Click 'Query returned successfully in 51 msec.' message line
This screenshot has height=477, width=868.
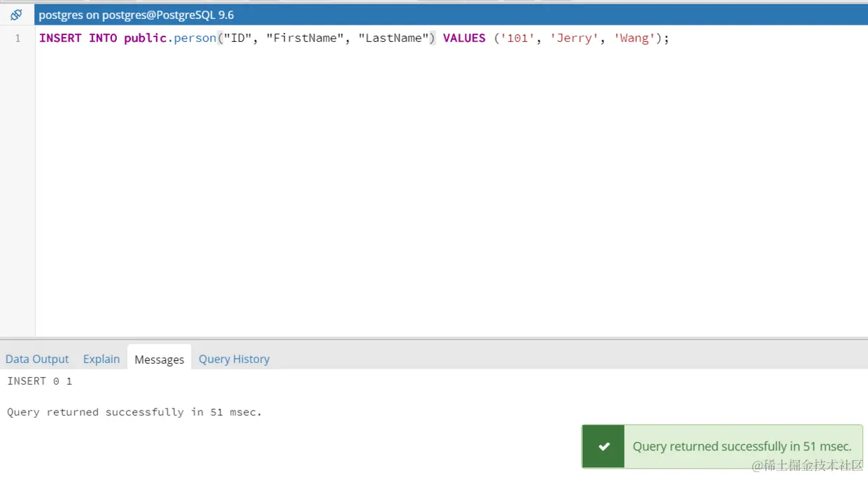(134, 412)
